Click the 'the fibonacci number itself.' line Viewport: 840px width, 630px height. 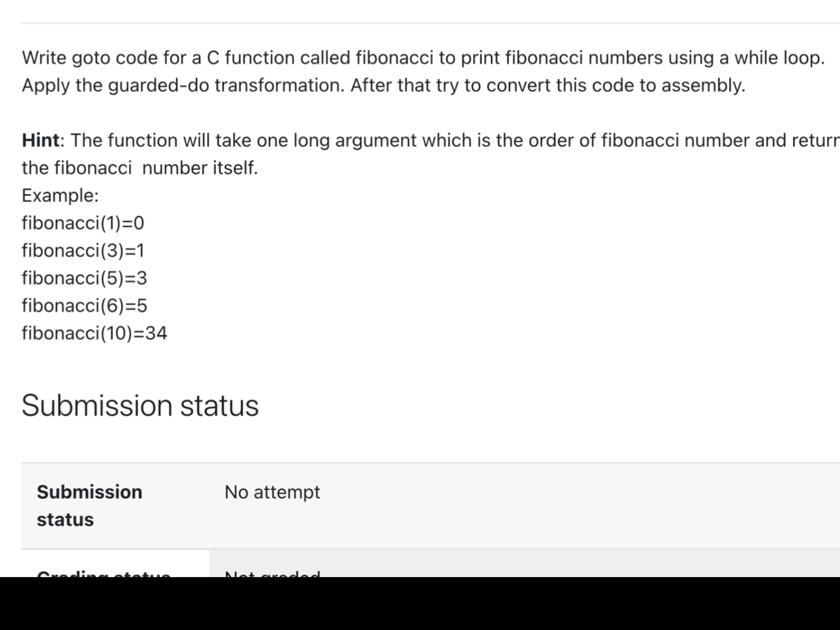(140, 168)
